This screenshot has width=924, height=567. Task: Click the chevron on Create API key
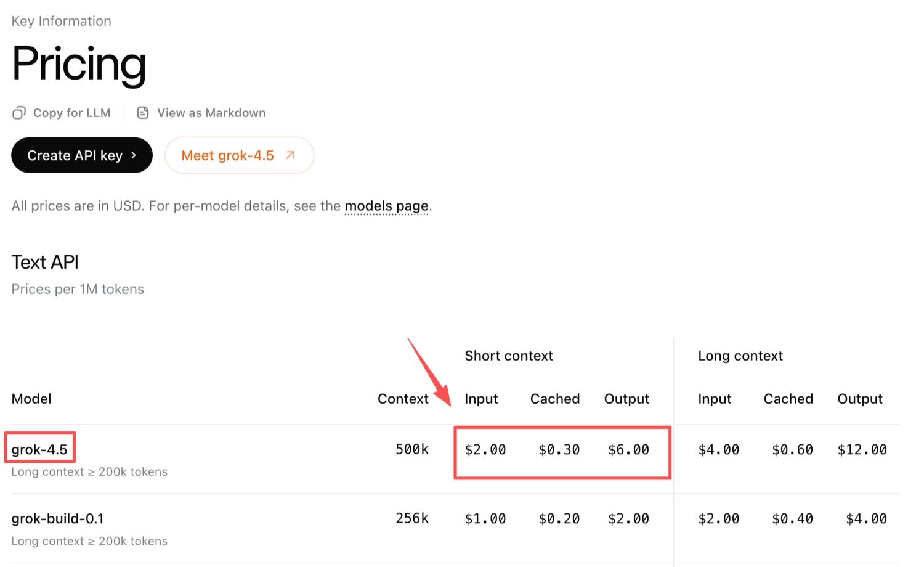pos(133,155)
